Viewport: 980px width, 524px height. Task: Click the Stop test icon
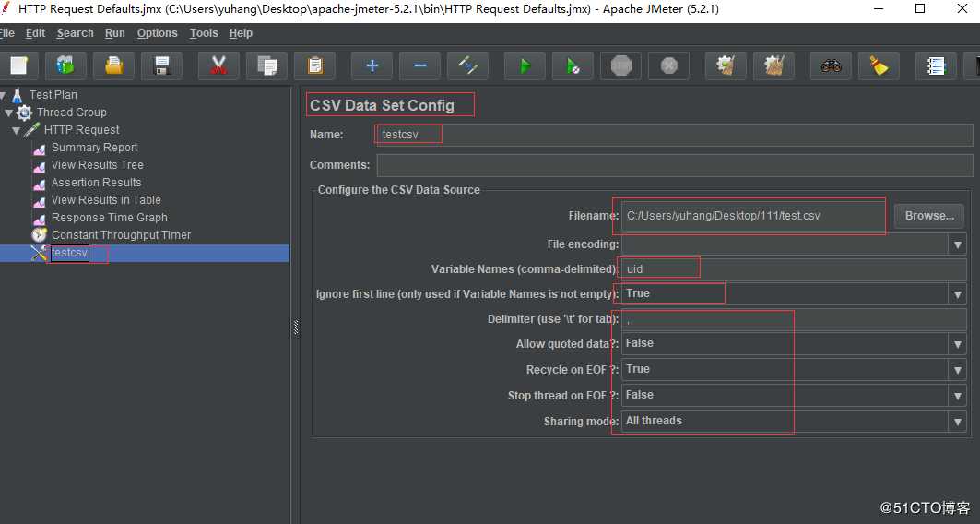pos(621,65)
